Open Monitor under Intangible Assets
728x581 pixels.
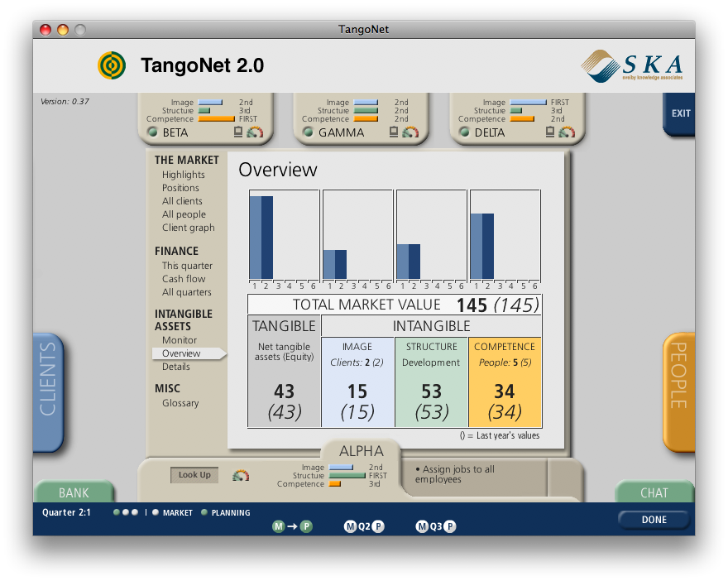(x=180, y=340)
